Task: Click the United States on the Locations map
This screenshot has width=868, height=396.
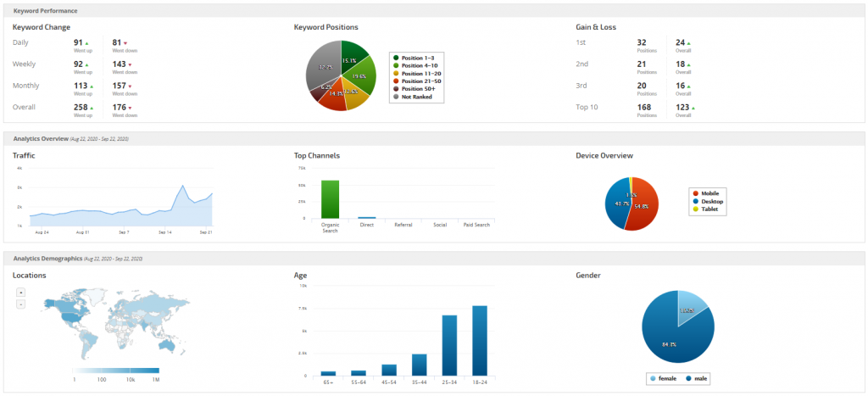Action: pyautogui.click(x=70, y=316)
